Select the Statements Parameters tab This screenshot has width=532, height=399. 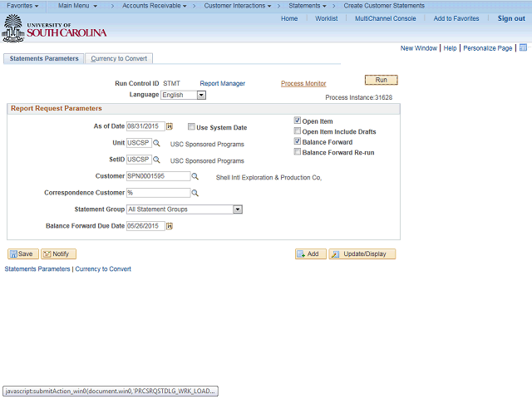44,58
